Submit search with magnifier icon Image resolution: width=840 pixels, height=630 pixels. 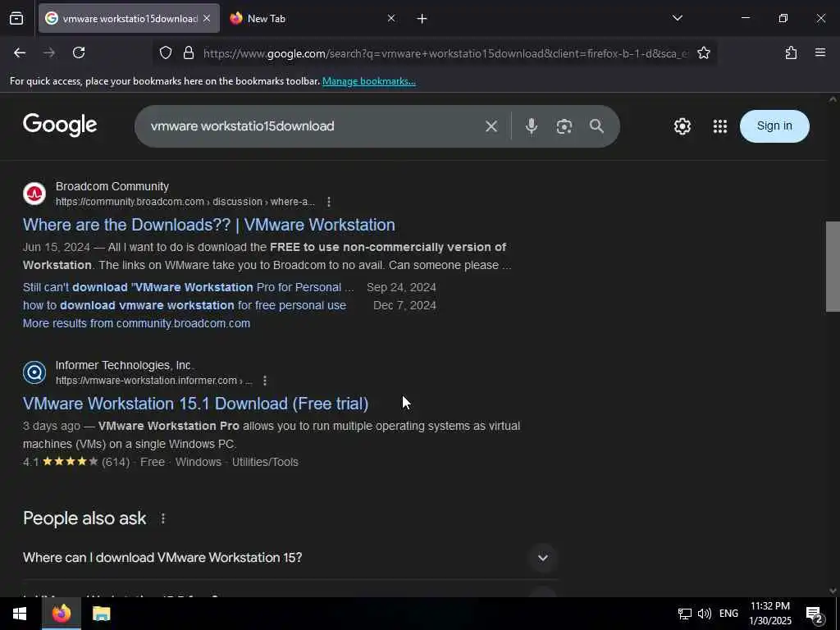596,126
